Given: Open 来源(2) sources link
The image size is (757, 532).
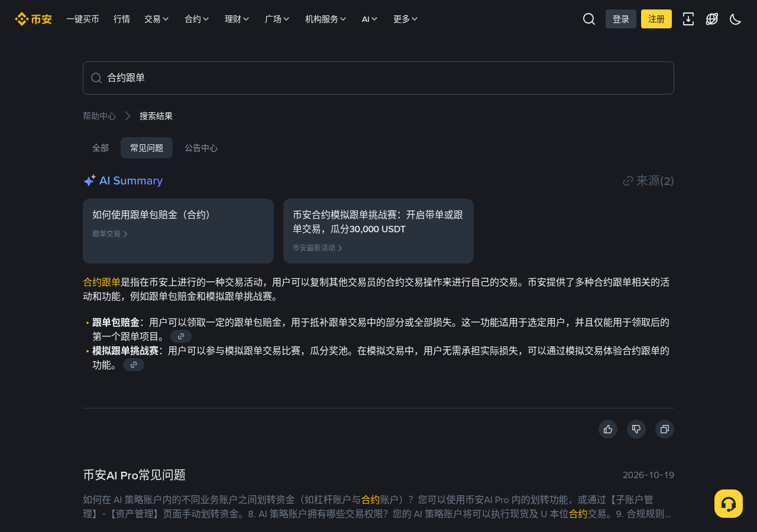Looking at the screenshot, I should pos(648,181).
